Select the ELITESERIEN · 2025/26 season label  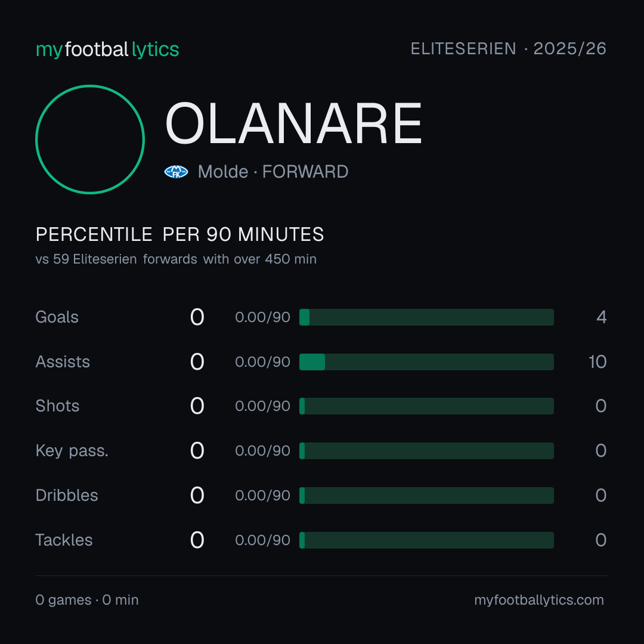tap(509, 48)
